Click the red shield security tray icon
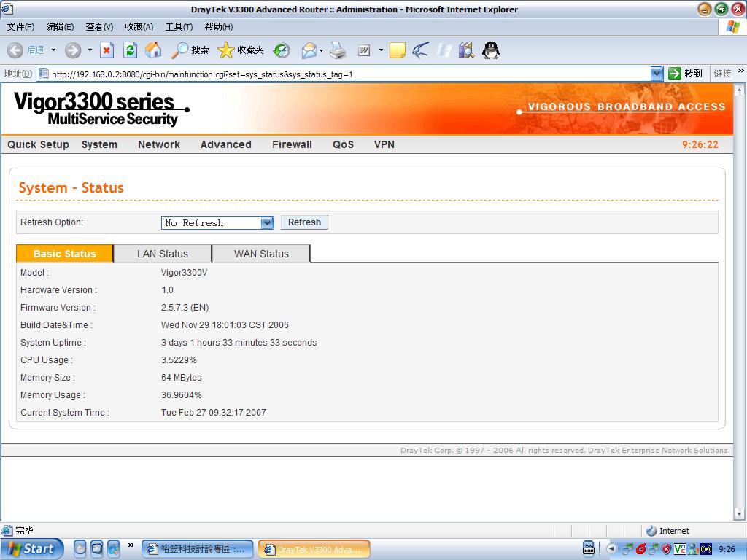747x560 pixels. (667, 549)
